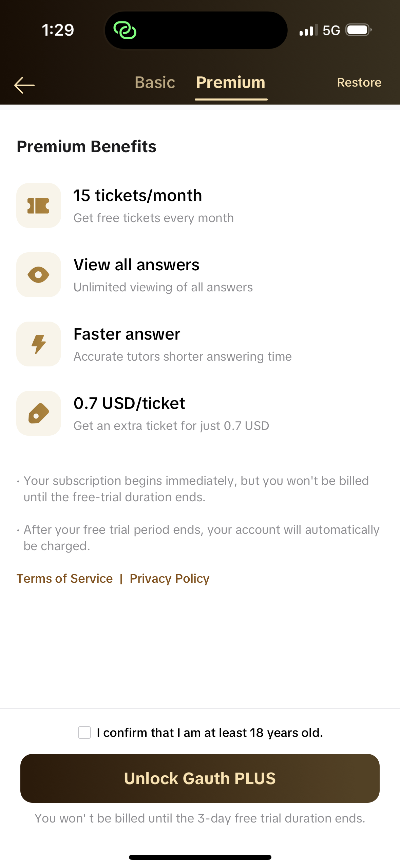Select the Premium tab
400x868 pixels.
231,83
